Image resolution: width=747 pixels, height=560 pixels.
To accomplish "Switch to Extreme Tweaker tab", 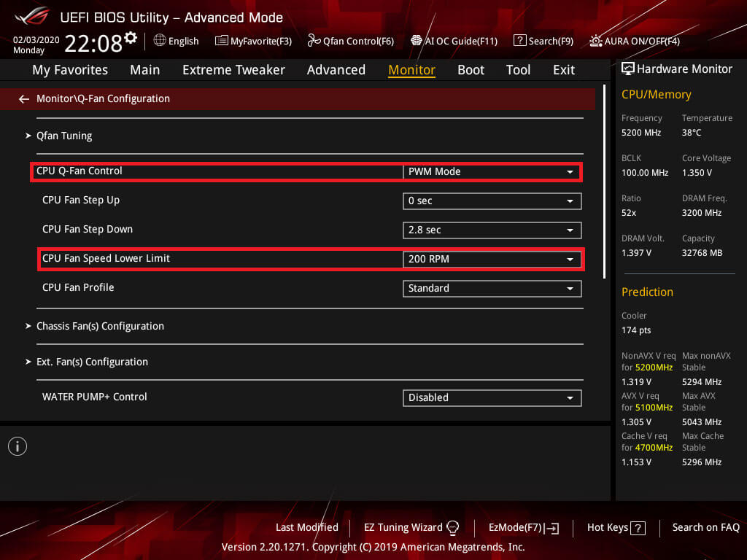I will point(233,70).
